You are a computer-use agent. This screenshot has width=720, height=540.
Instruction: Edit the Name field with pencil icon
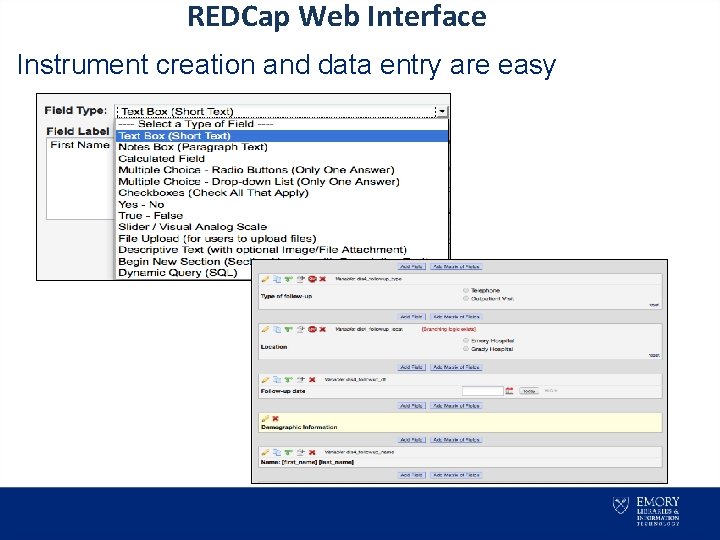tap(265, 452)
